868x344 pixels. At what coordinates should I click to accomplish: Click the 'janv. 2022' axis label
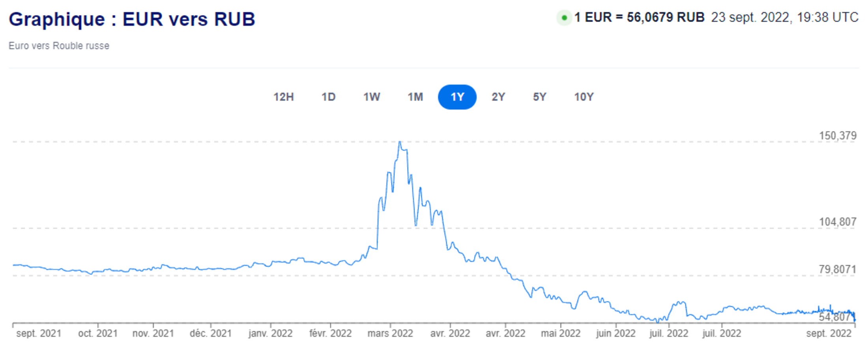click(x=270, y=333)
